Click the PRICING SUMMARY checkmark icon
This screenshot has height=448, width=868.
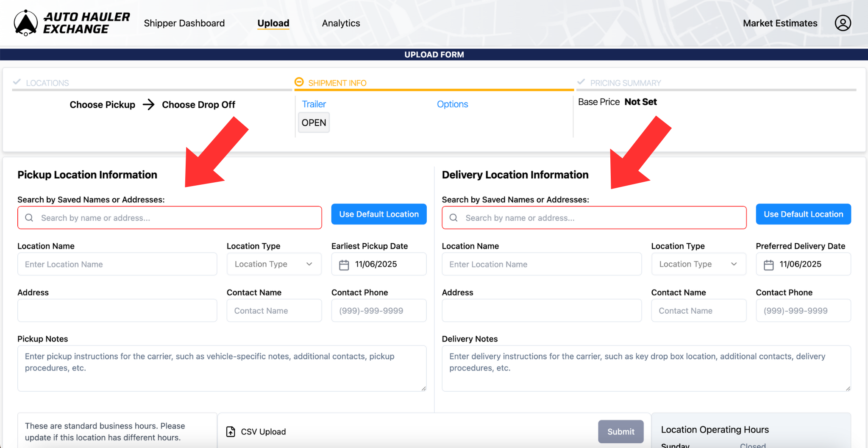(x=580, y=83)
